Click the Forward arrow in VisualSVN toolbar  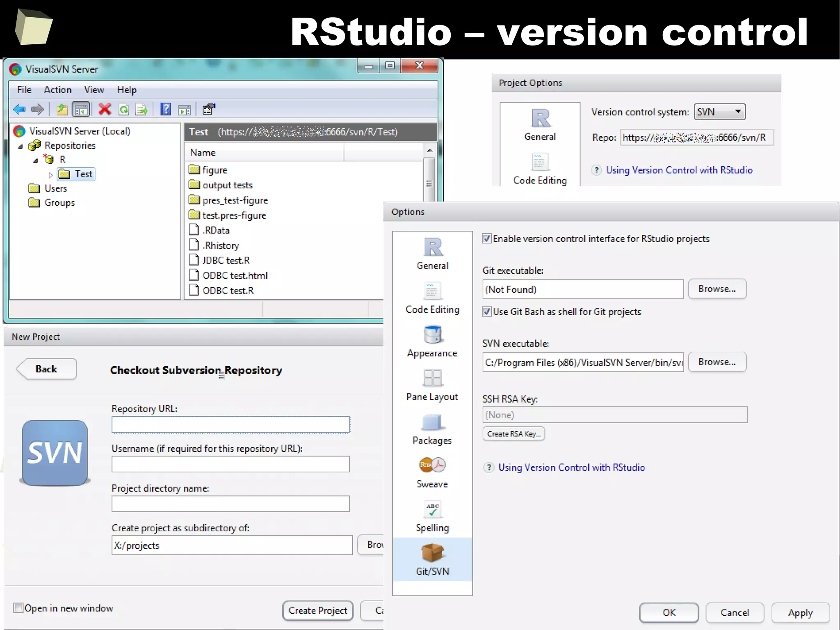click(37, 109)
